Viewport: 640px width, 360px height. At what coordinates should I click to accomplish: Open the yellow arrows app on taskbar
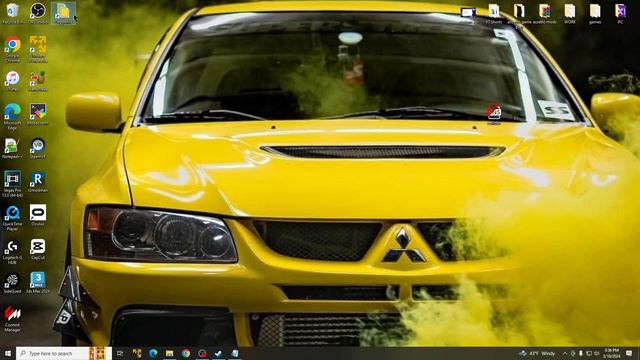coord(137,353)
